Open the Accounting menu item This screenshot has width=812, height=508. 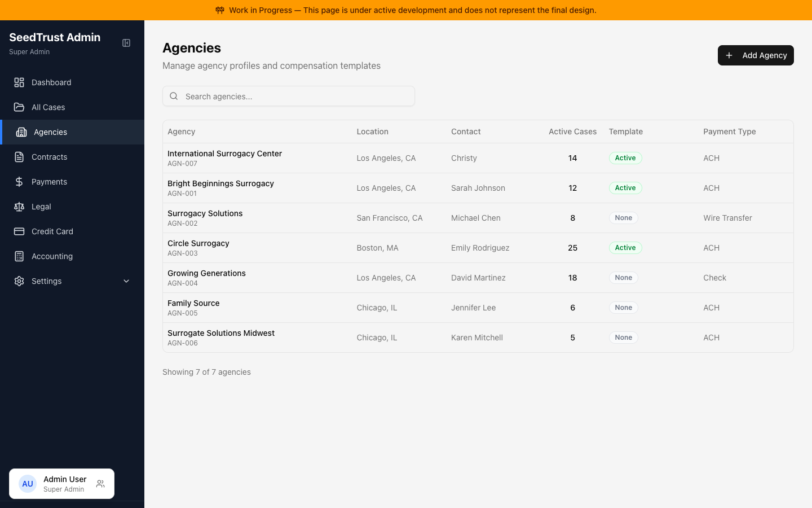pyautogui.click(x=72, y=256)
